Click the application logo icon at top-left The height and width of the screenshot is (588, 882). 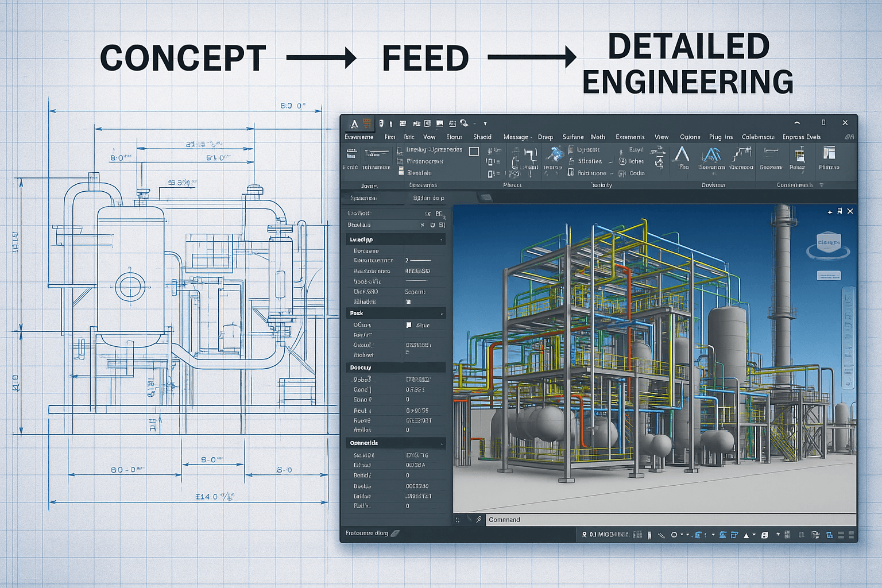coord(354,123)
